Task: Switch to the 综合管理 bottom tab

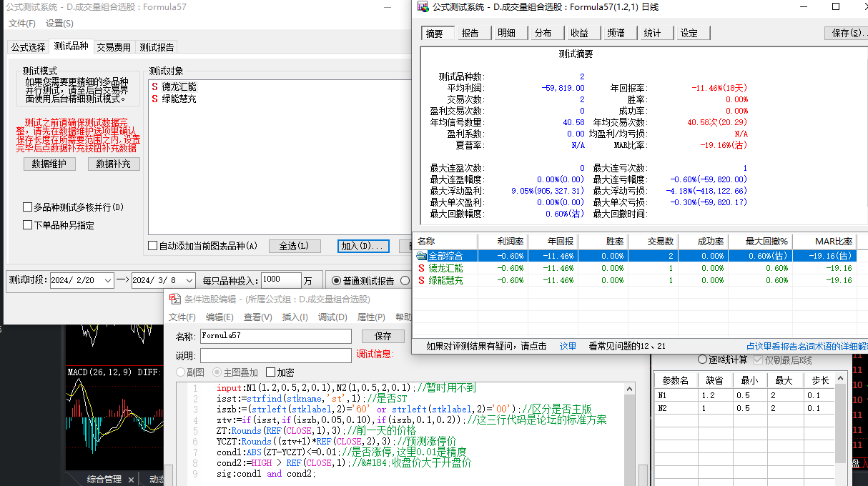Action: pyautogui.click(x=104, y=479)
